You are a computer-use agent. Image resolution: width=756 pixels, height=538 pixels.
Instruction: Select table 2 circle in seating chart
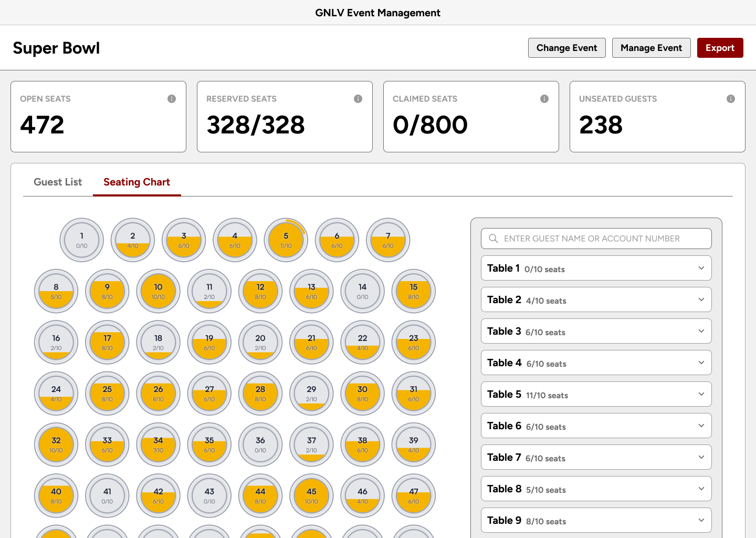(x=133, y=240)
